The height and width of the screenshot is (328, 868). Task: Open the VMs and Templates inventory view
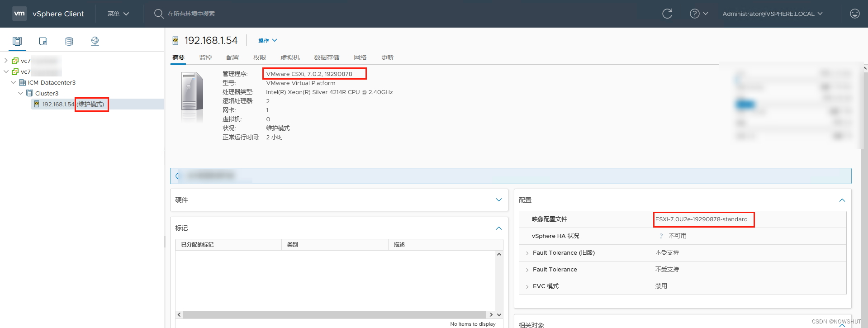pyautogui.click(x=43, y=41)
